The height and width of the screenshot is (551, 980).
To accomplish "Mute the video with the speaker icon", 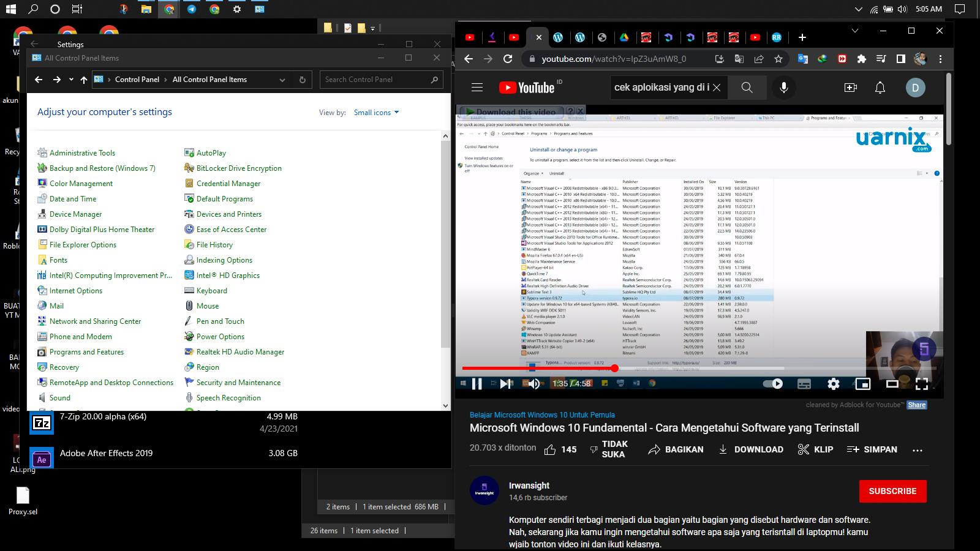I will [533, 384].
